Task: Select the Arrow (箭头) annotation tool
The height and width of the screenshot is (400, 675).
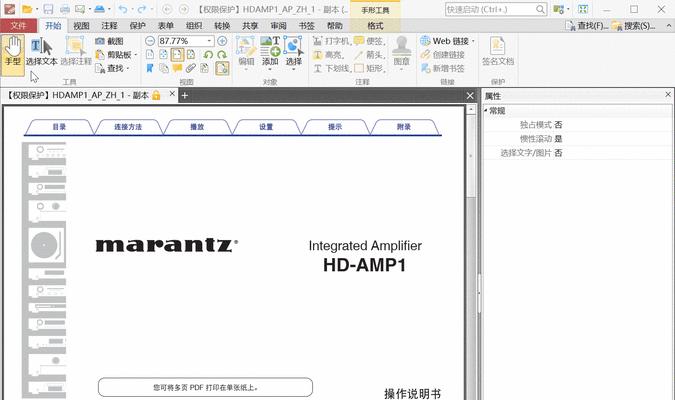Action: (369, 55)
